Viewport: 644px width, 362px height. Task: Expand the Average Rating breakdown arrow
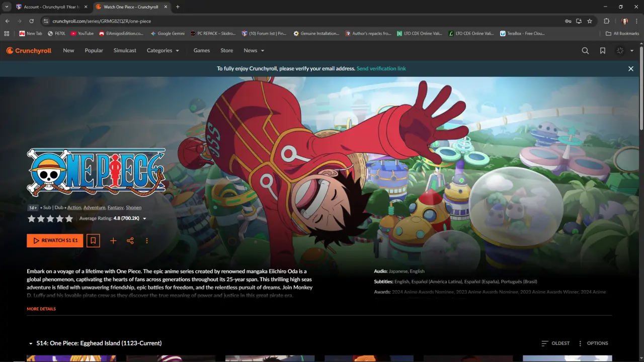pyautogui.click(x=145, y=219)
